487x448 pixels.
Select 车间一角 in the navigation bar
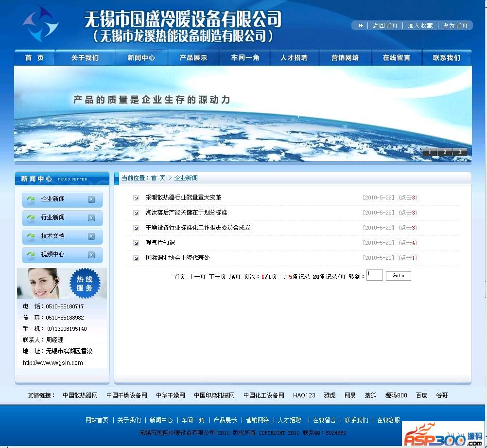(245, 58)
